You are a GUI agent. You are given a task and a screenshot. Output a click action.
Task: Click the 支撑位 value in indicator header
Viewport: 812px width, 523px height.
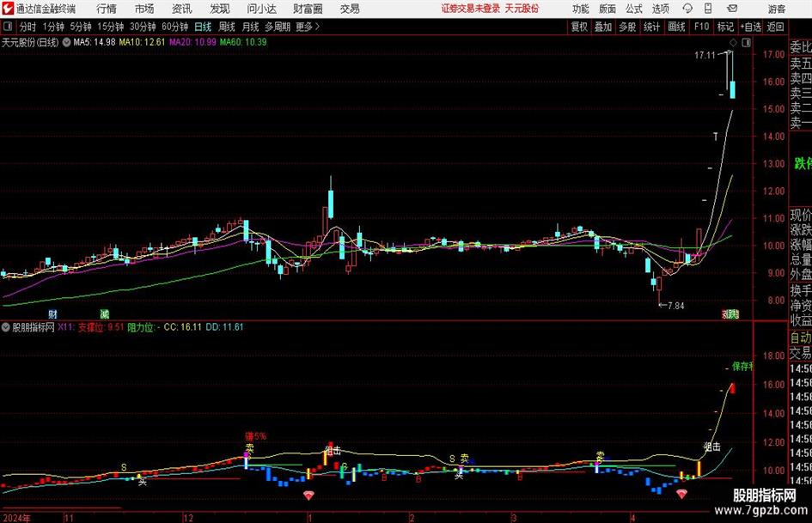[101, 327]
